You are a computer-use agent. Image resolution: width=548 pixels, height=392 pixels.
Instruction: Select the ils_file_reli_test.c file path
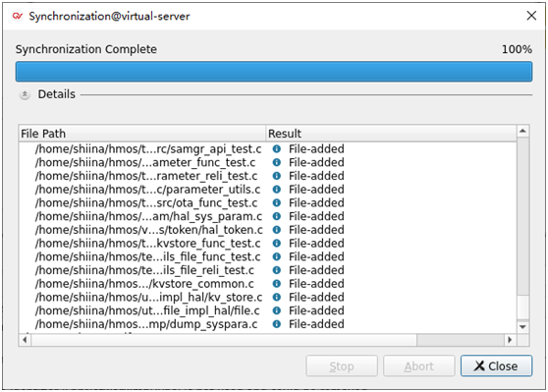[x=144, y=270]
